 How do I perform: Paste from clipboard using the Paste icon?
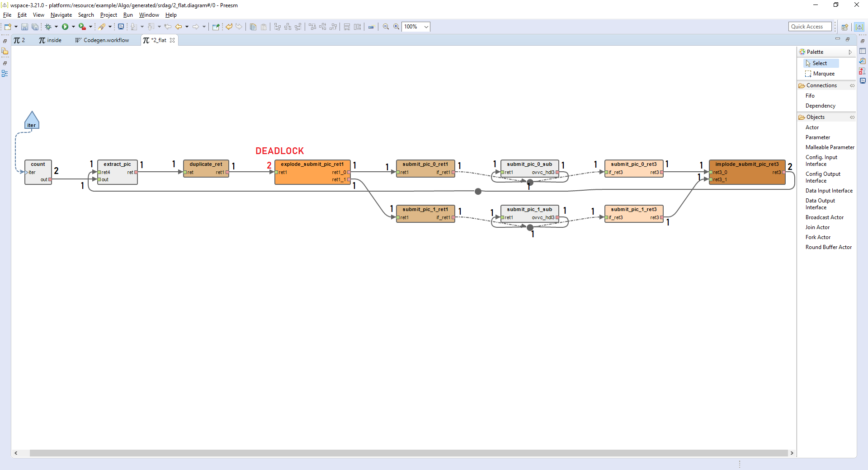point(264,27)
